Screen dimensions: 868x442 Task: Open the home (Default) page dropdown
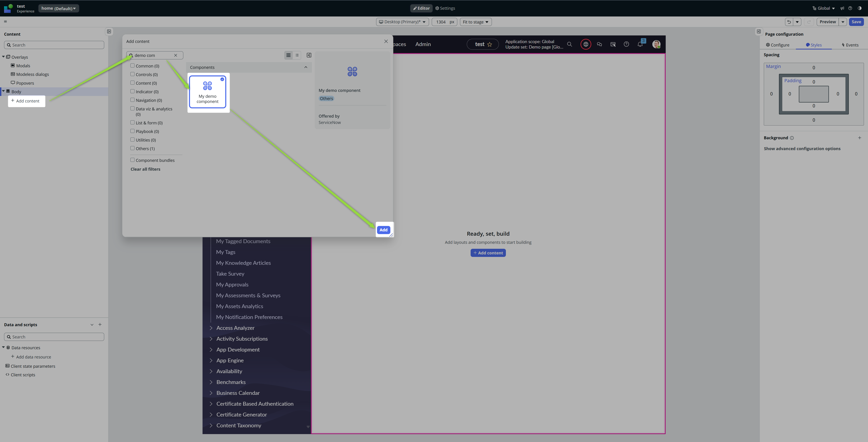59,8
